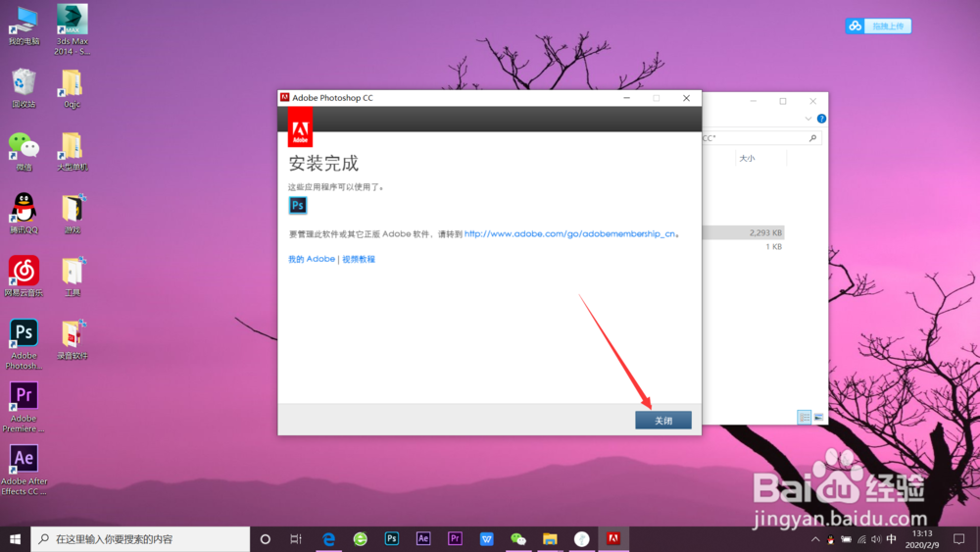This screenshot has width=980, height=552.
Task: Show hidden system tray icons
Action: point(815,539)
